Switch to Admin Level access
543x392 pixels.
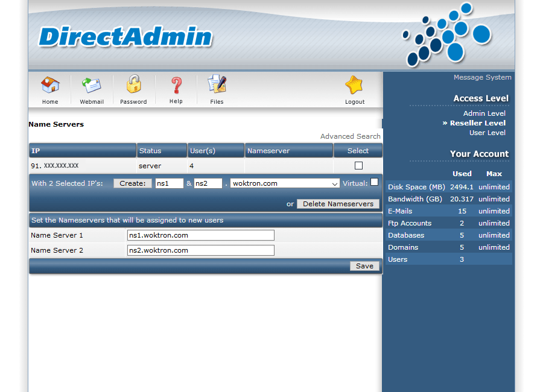(x=484, y=113)
